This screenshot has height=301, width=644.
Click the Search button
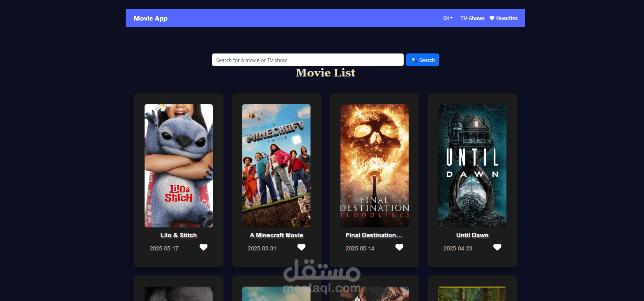(423, 60)
